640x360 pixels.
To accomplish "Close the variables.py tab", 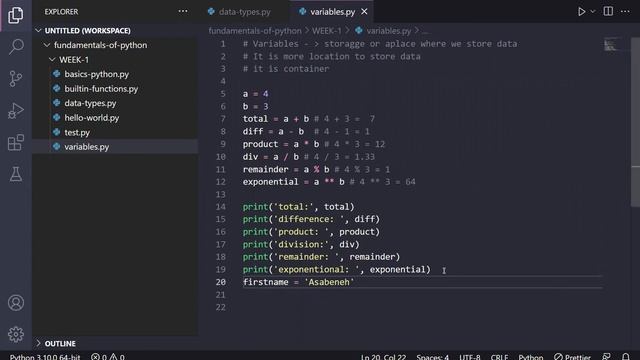I will click(364, 12).
